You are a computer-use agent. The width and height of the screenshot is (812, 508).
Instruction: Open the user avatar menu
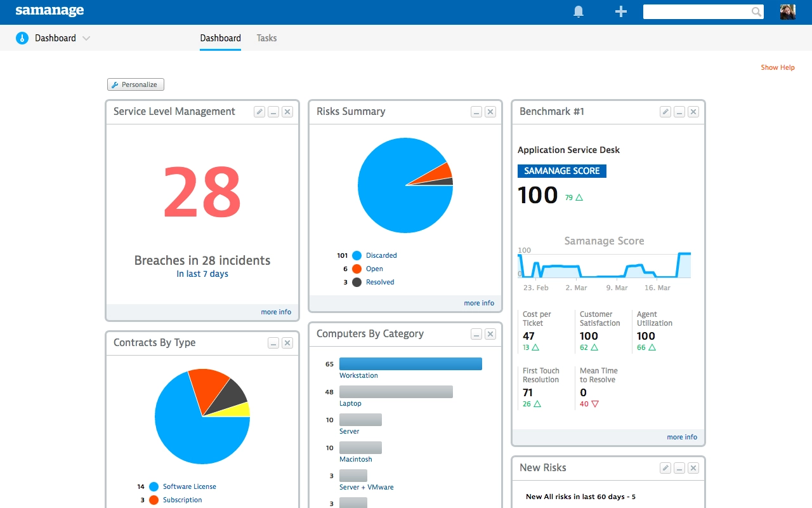pyautogui.click(x=787, y=11)
